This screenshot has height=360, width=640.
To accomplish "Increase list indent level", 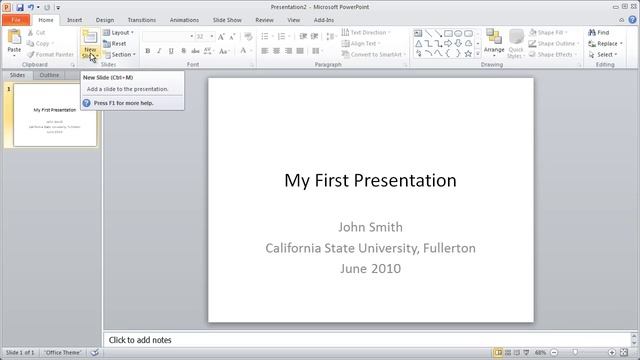I will 314,37.
